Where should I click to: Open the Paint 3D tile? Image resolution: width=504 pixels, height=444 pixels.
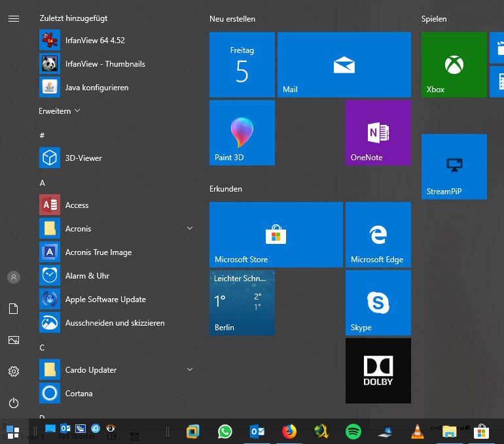(242, 133)
